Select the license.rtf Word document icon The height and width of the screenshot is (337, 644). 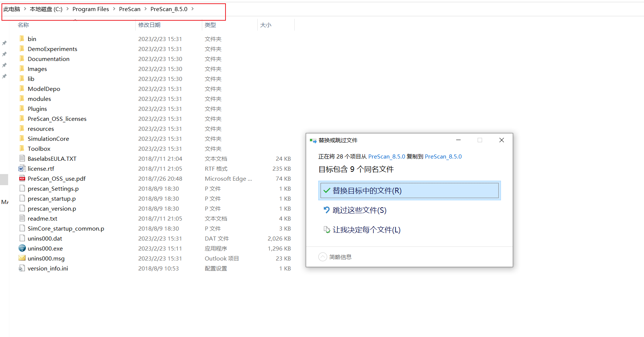[x=22, y=168]
